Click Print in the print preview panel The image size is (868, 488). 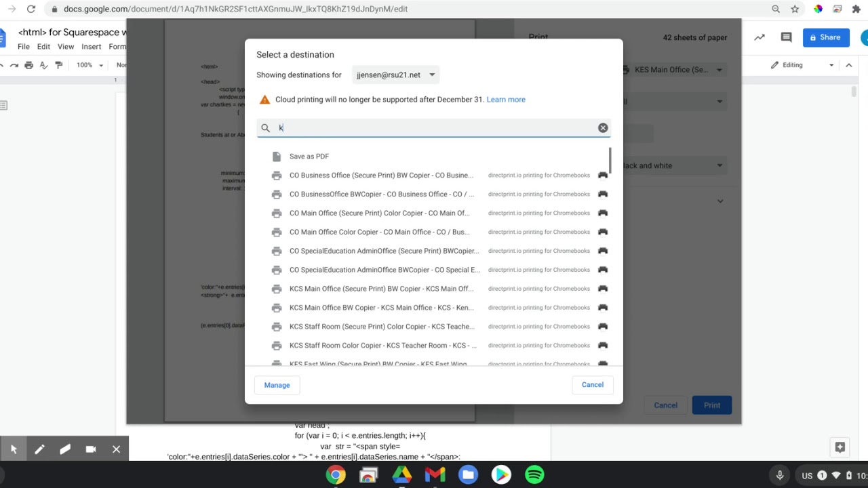(x=712, y=405)
